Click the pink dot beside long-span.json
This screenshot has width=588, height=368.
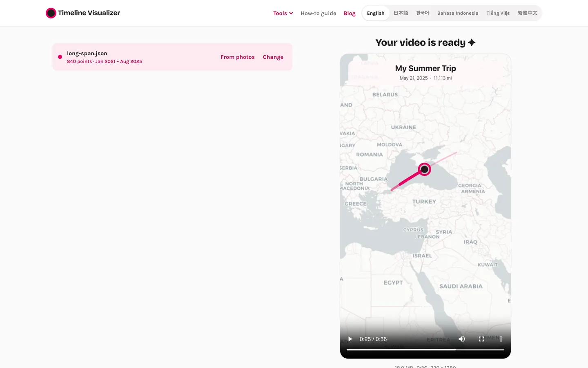[x=60, y=57]
